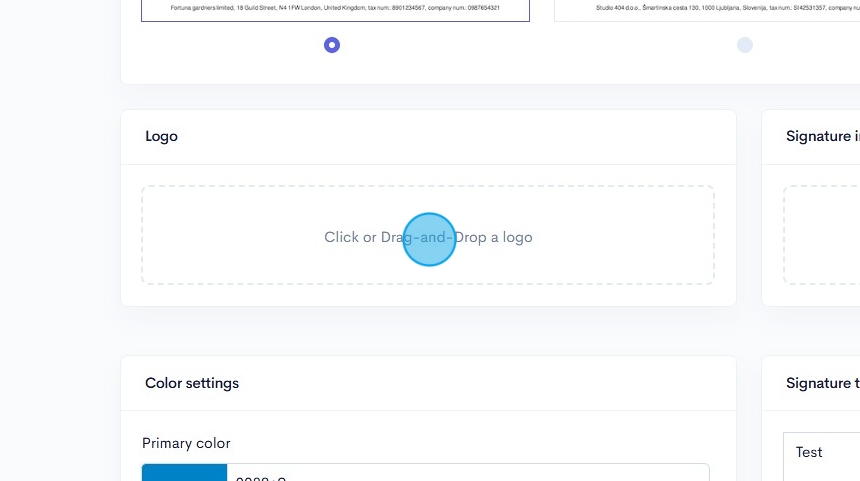This screenshot has height=481, width=860.
Task: Click the Signature image section header
Action: point(822,136)
